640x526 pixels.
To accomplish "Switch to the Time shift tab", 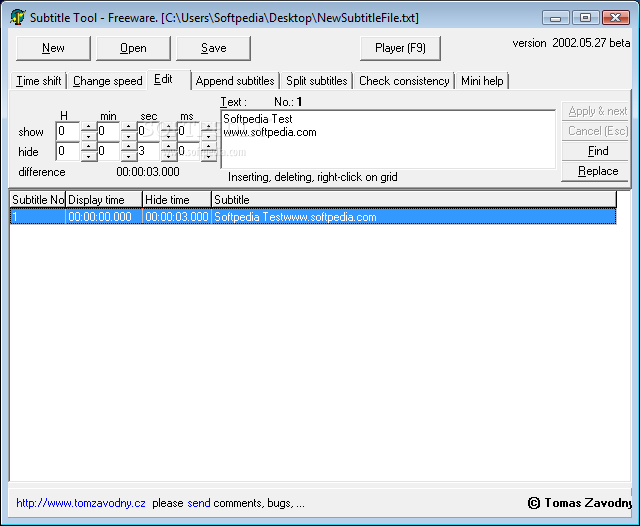I will point(39,81).
